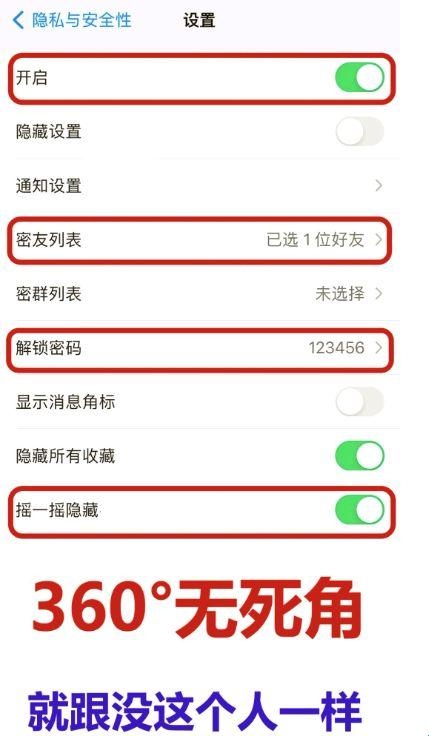Open the 密群列表 row label
Image resolution: width=429 pixels, height=736 pixels.
click(48, 294)
